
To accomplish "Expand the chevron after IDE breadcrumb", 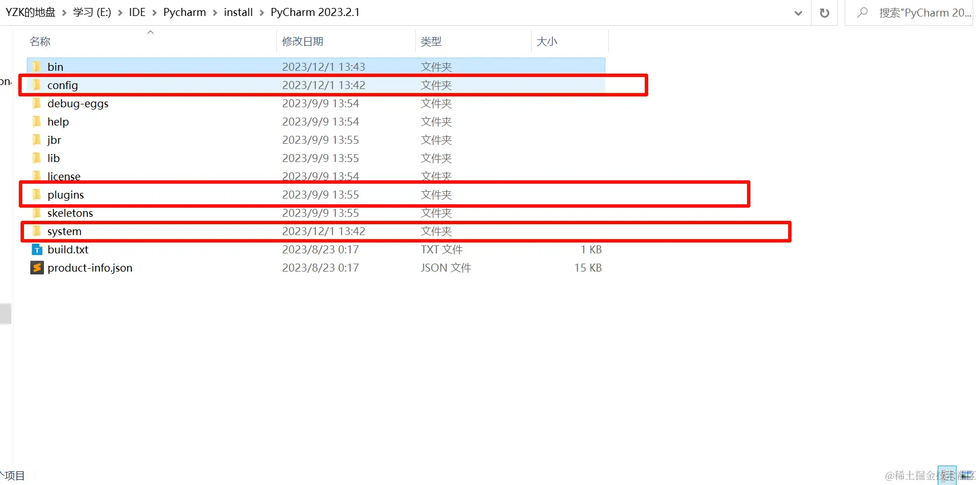I will (x=154, y=13).
